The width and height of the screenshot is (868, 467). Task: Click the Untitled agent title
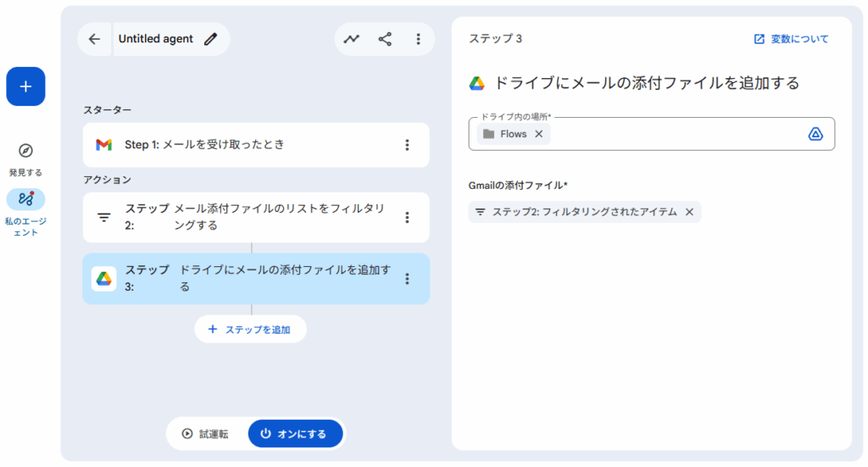point(156,39)
